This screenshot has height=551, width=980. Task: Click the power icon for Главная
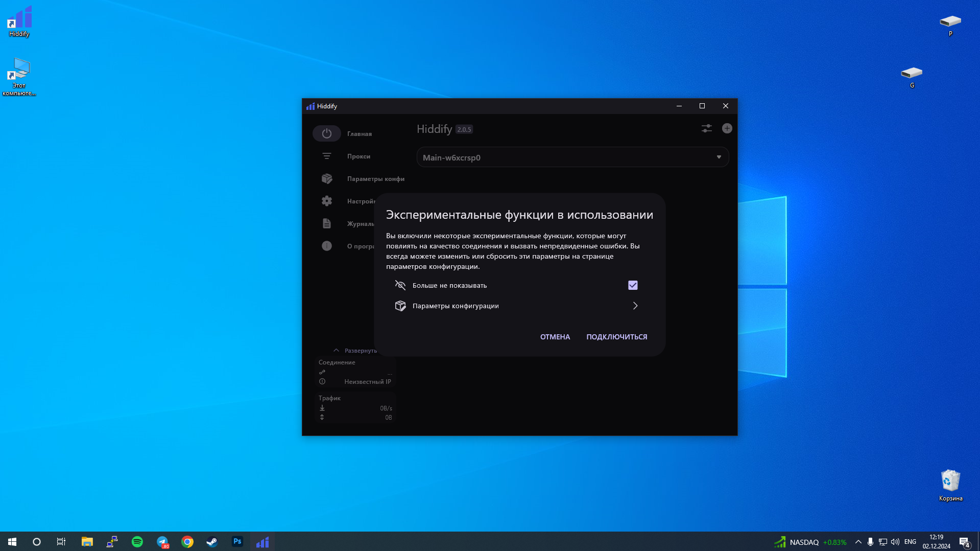[327, 133]
